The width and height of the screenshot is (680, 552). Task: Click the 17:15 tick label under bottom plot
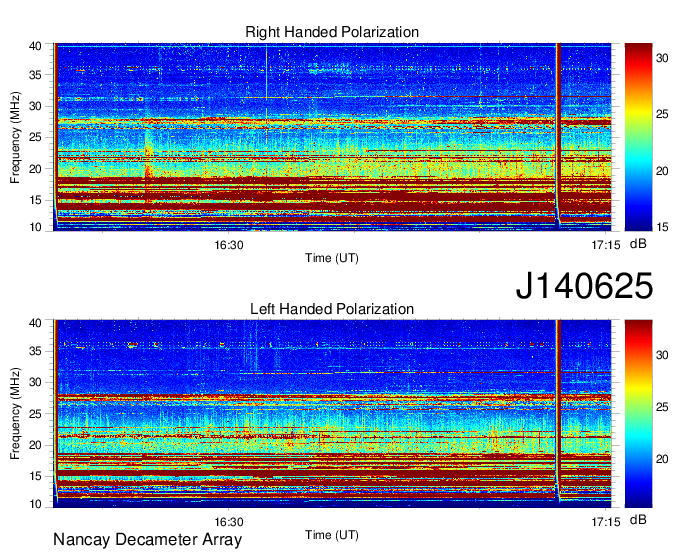pyautogui.click(x=606, y=522)
